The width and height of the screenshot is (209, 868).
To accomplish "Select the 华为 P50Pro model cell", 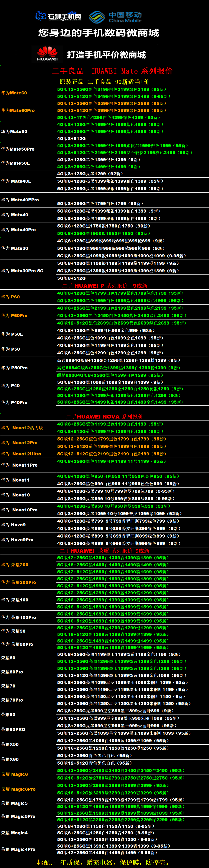I will pyautogui.click(x=28, y=368).
